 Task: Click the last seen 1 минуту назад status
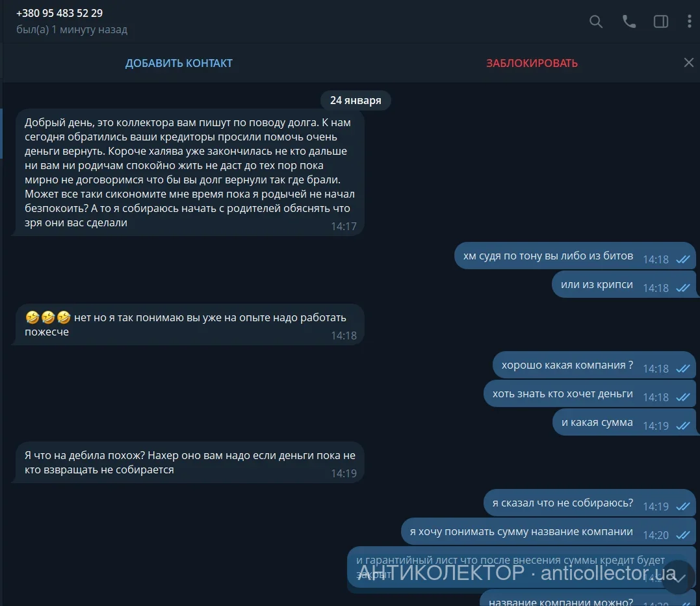(71, 29)
